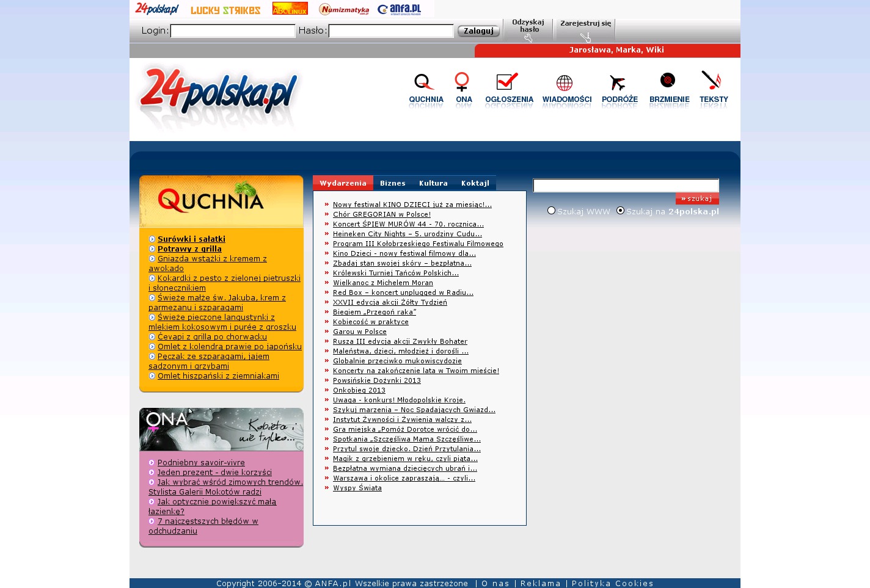
Task: Click the Podróże airplane icon
Action: coord(618,82)
